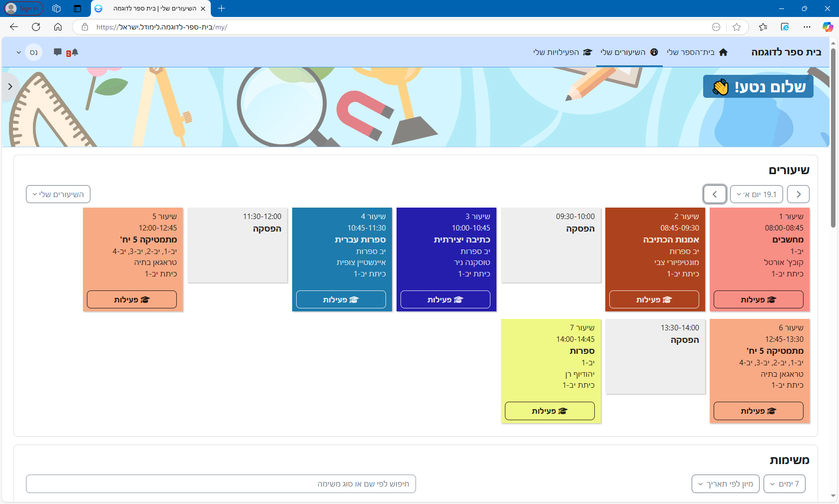Click the next day arrow button
The image size is (839, 504).
[715, 194]
